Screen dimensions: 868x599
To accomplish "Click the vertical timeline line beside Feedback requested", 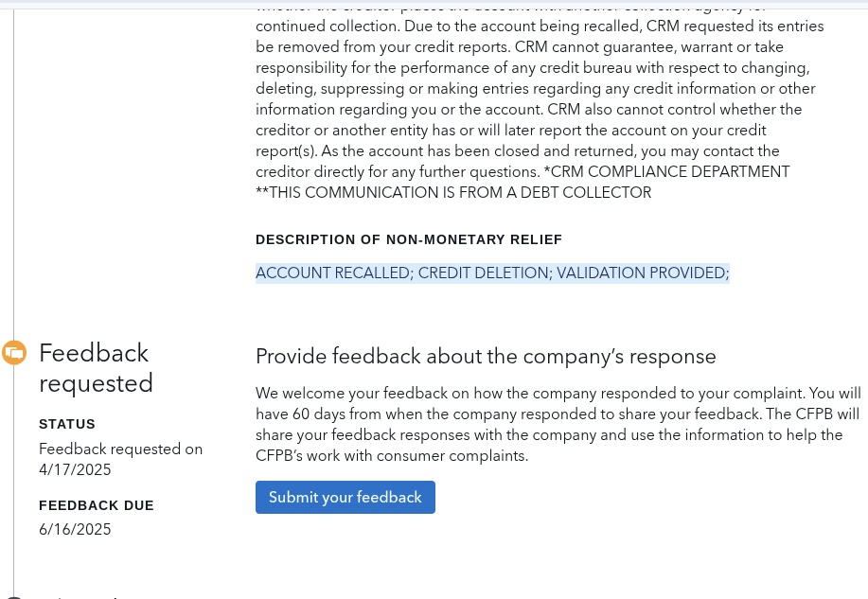I will click(14, 470).
